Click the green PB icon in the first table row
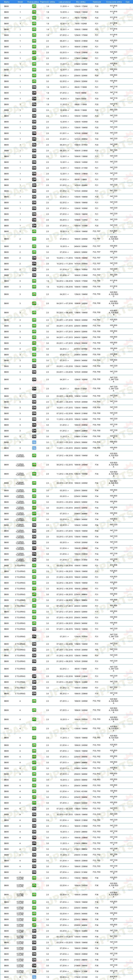 tap(34, 6)
